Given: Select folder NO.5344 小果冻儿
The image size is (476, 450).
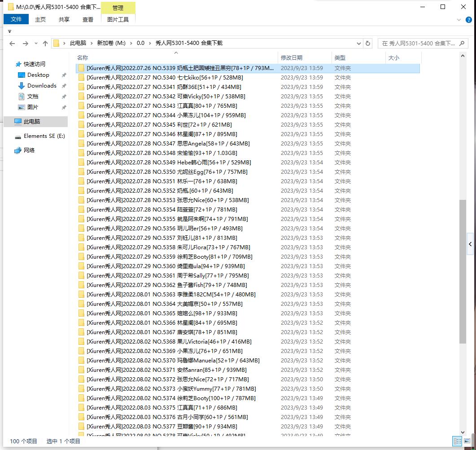Looking at the screenshot, I should coord(166,115).
